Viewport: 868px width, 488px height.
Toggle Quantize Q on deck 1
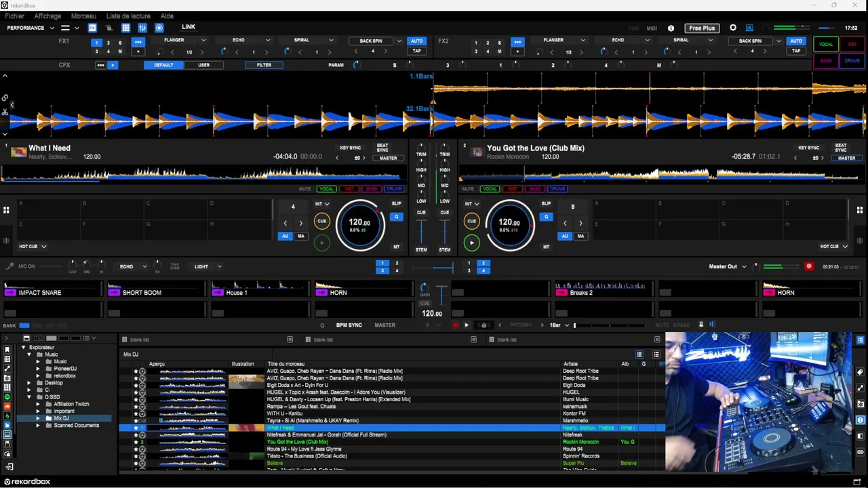pyautogui.click(x=396, y=217)
